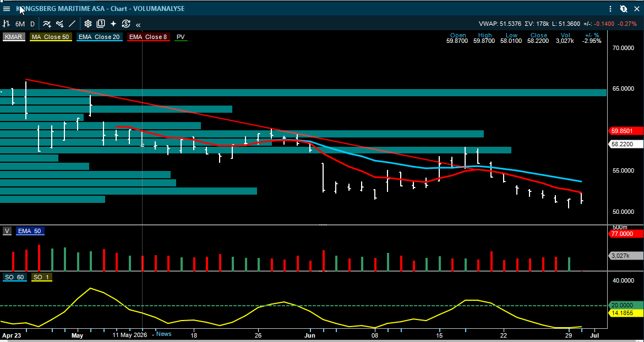Screen dimensions: 644x342
Task: Toggle the MA Close 50 indicator label
Action: pyautogui.click(x=51, y=37)
